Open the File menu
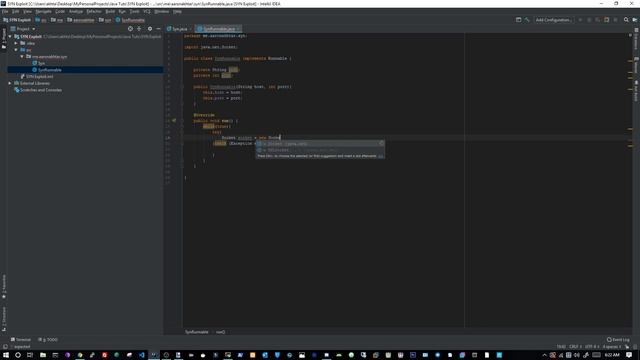The height and width of the screenshot is (360, 640). pyautogui.click(x=5, y=11)
